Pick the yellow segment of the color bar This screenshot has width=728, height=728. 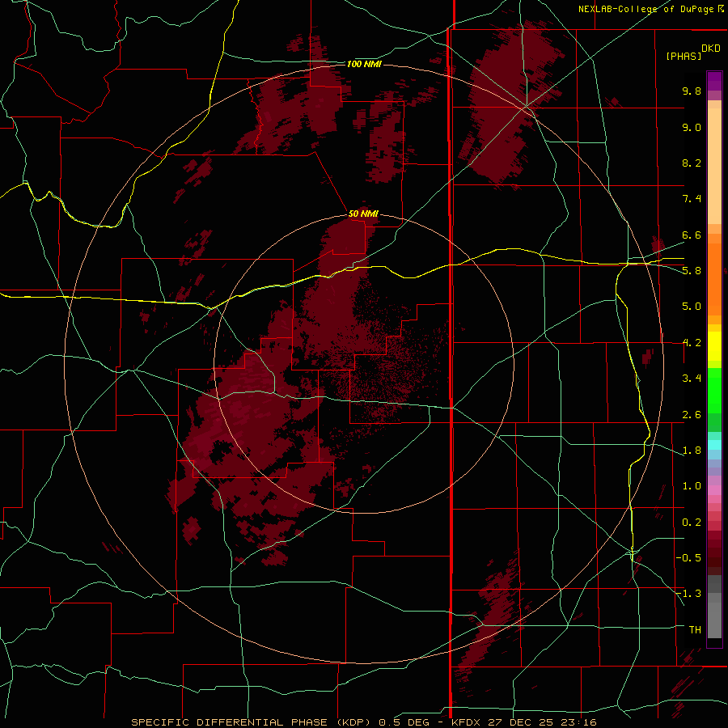pyautogui.click(x=714, y=346)
